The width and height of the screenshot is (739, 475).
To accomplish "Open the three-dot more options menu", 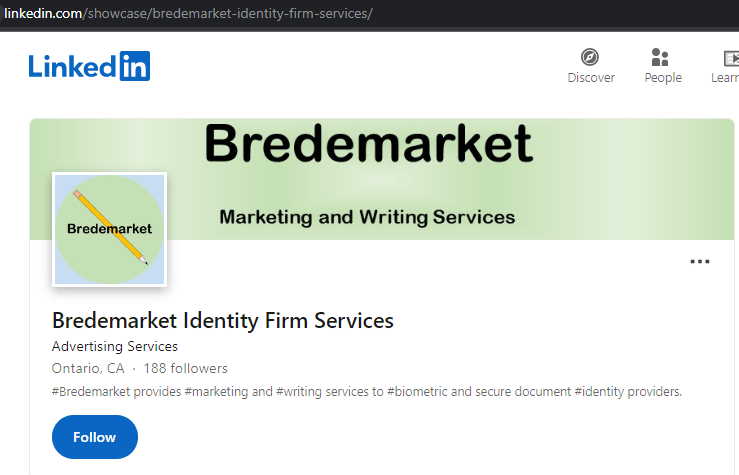I will (x=700, y=262).
